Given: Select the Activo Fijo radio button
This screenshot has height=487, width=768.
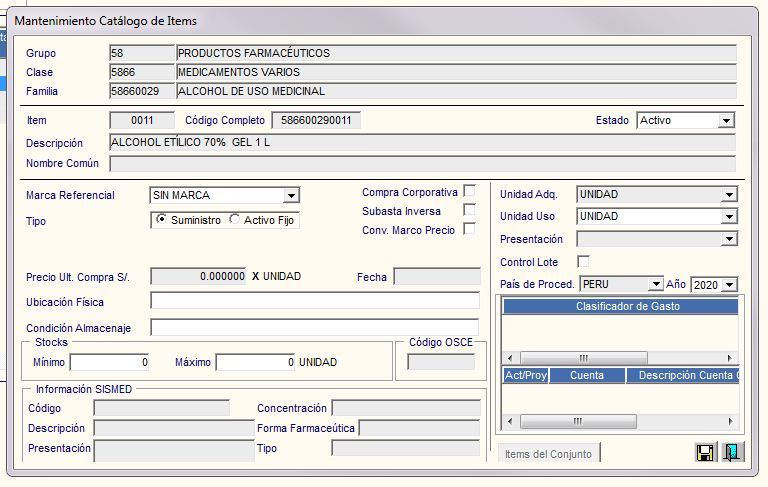Looking at the screenshot, I should pos(235,220).
